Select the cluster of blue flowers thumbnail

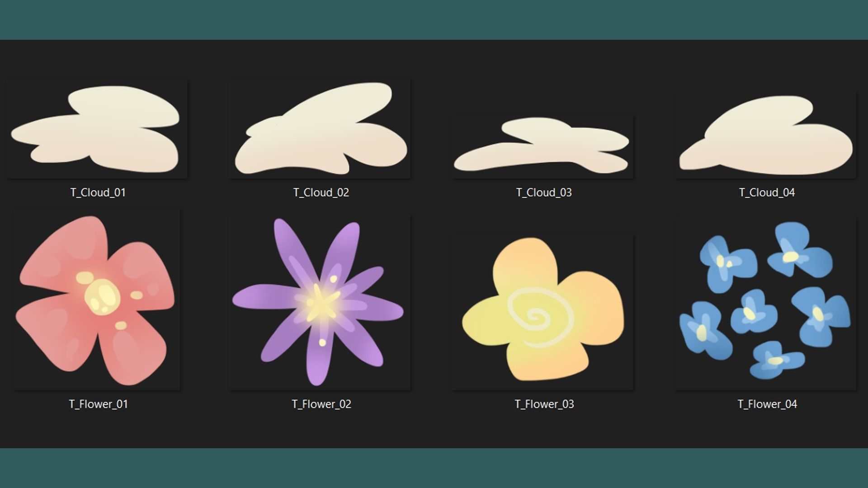coord(765,303)
